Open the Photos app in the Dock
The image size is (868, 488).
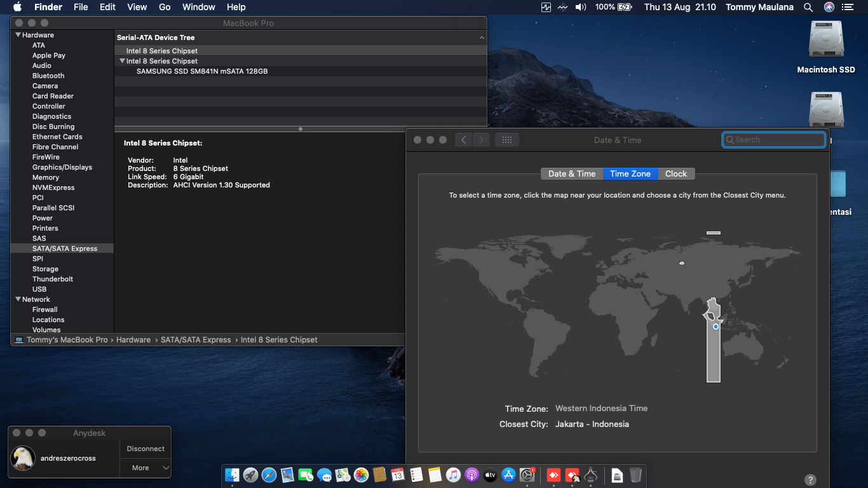[x=361, y=475]
